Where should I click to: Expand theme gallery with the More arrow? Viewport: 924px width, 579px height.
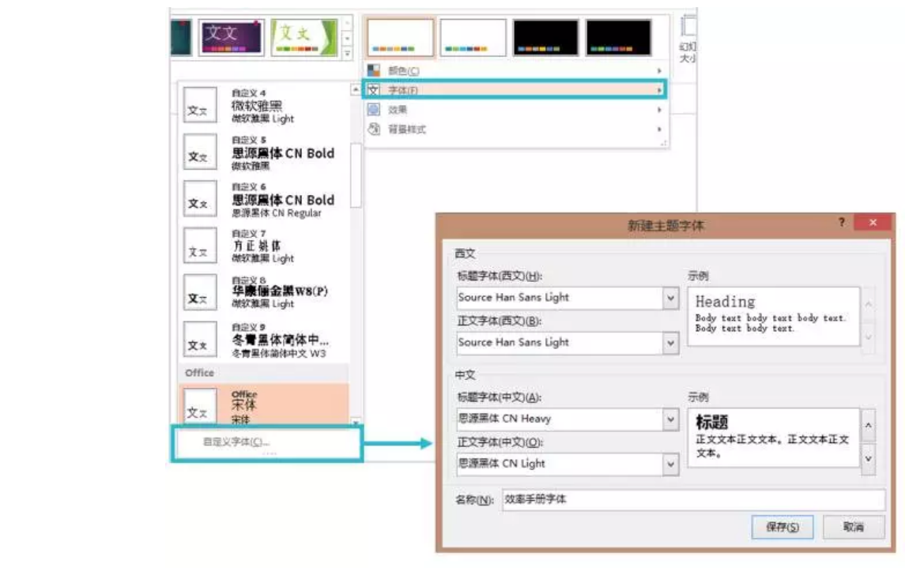point(347,53)
